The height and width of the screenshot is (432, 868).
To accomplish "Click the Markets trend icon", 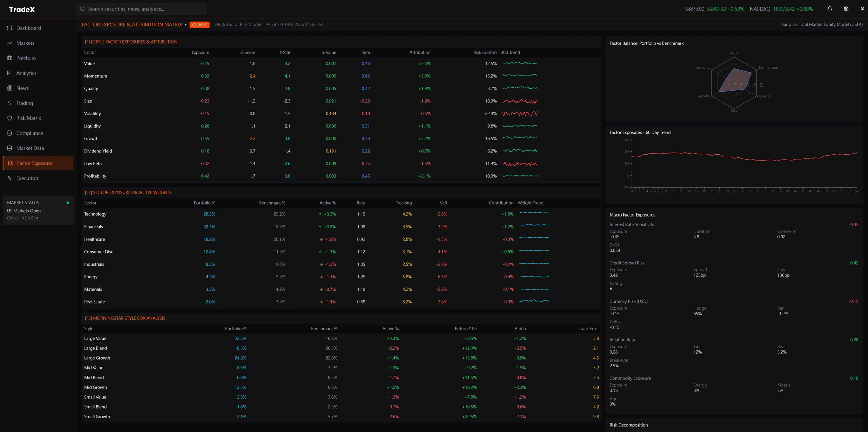I will (9, 43).
